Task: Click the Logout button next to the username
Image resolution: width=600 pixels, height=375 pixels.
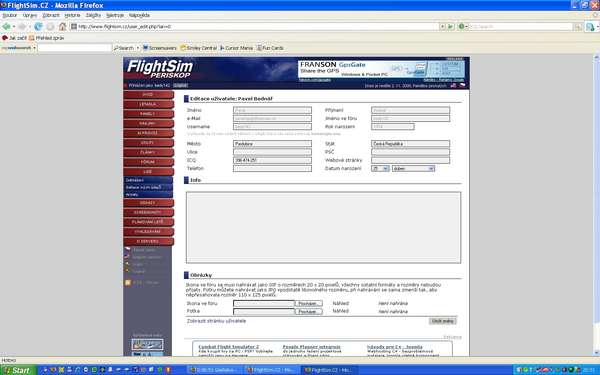Action: click(180, 85)
